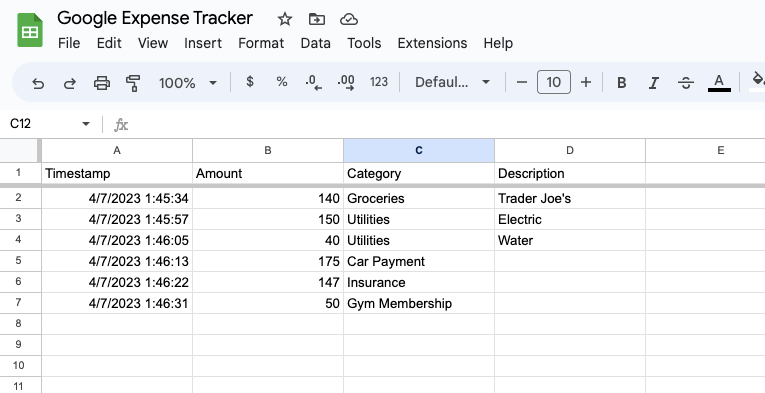Open the Data menu
This screenshot has width=765, height=393.
coord(315,43)
